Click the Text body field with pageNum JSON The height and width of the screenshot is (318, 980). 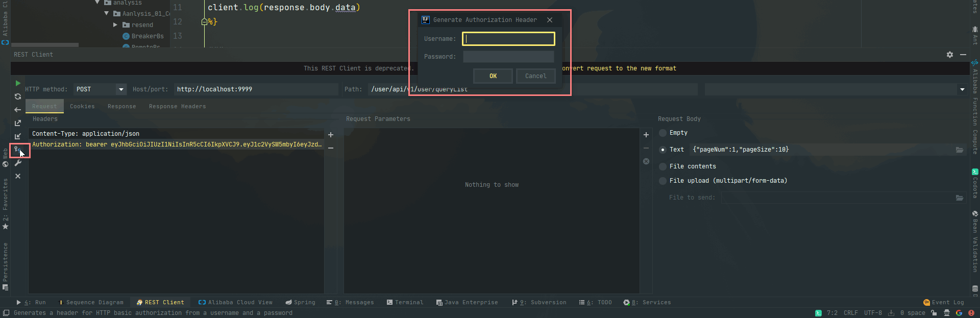[x=822, y=150]
